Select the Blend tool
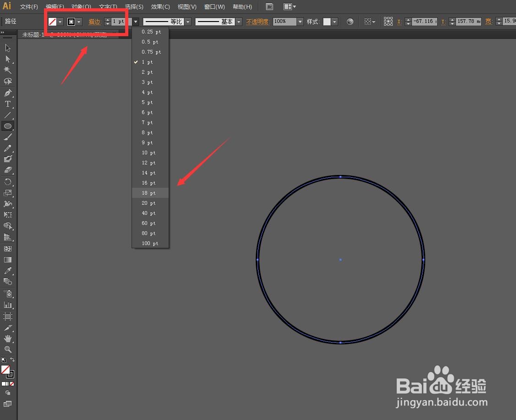This screenshot has width=516, height=420. (8, 282)
